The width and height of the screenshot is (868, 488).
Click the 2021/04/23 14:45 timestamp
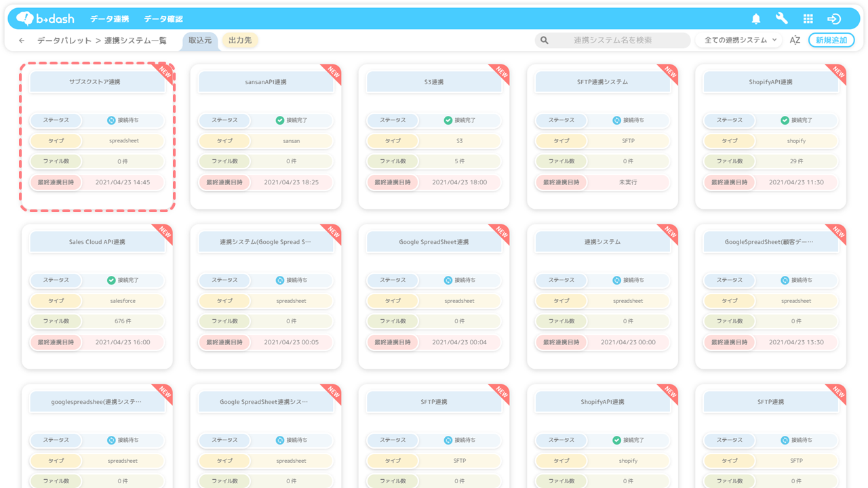123,182
